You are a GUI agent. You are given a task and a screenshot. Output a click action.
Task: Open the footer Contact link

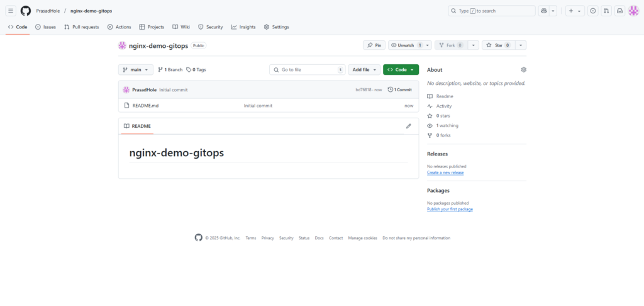(336, 238)
